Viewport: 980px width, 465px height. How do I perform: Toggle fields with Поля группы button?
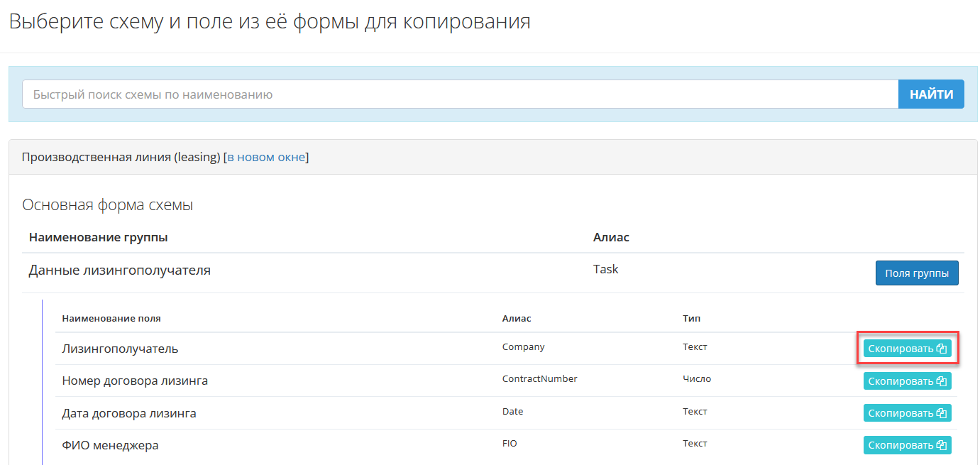coord(916,273)
